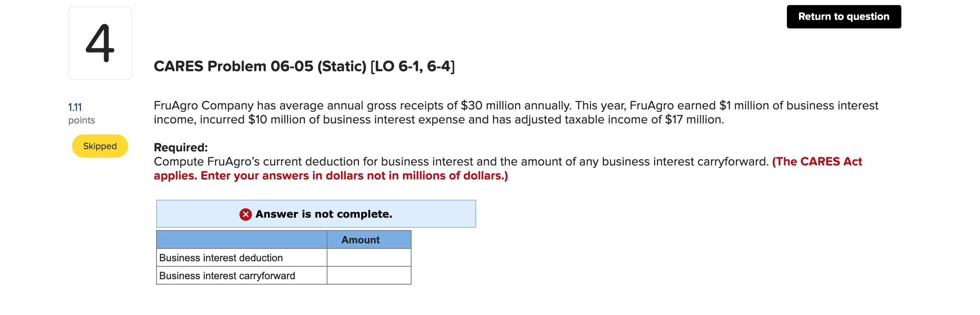Viewport: 980px width, 315px height.
Task: Click the yellow Skipped badge
Action: point(99,146)
